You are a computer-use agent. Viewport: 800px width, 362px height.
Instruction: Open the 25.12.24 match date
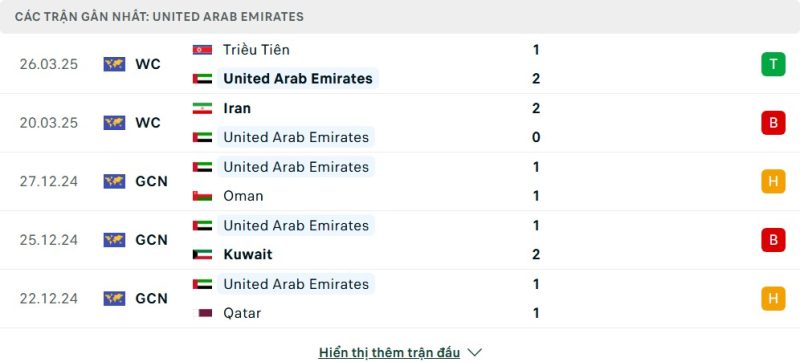(x=49, y=240)
